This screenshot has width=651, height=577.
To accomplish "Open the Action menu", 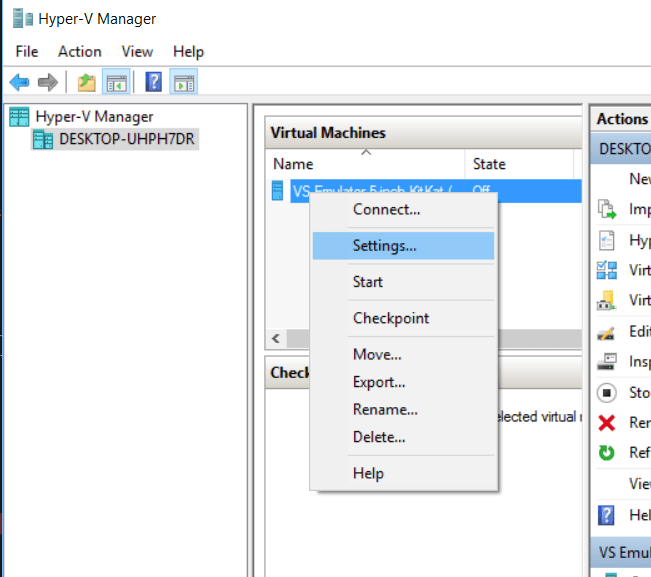I will click(x=80, y=51).
